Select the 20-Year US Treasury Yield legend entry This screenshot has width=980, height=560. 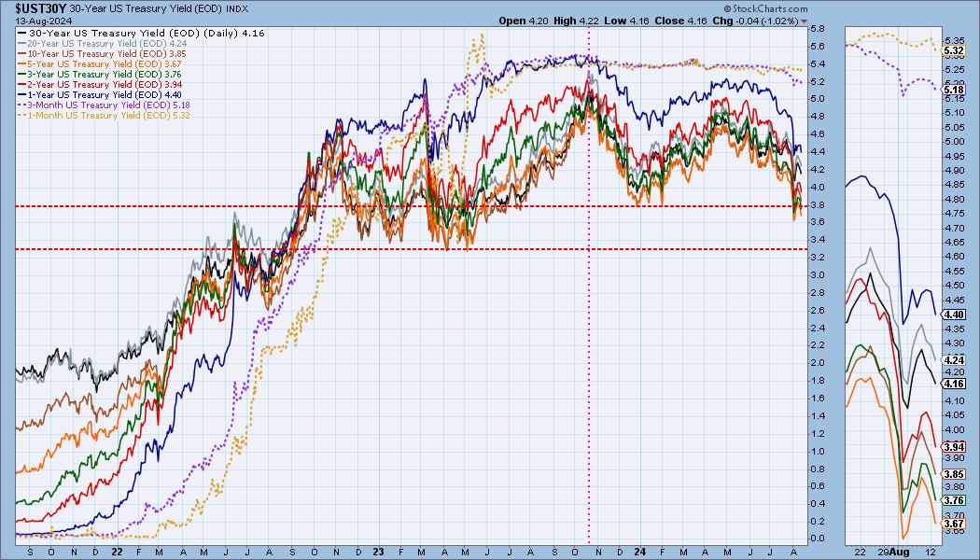(103, 43)
